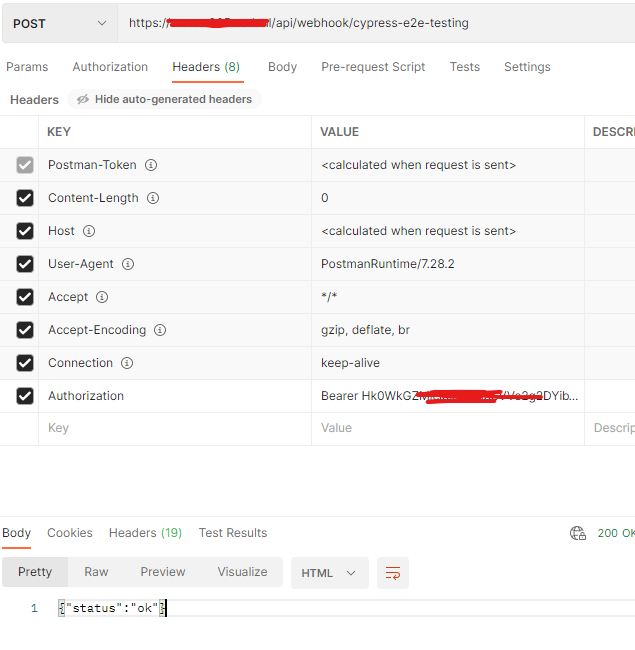Click info icon next to Accept-Encoding
Image resolution: width=635 pixels, height=650 pixels.
click(x=160, y=330)
